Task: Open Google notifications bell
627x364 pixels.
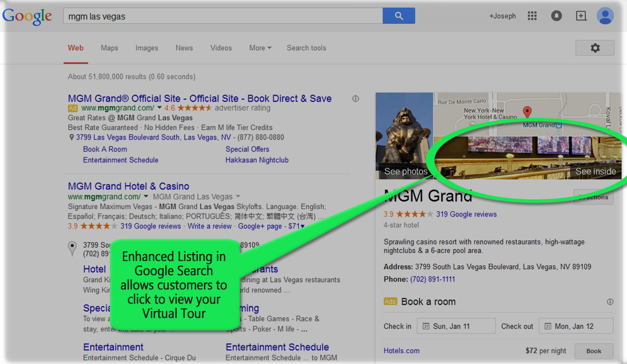Action: 556,16
